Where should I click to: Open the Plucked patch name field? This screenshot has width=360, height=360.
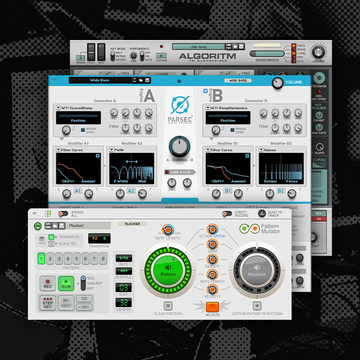(89, 226)
